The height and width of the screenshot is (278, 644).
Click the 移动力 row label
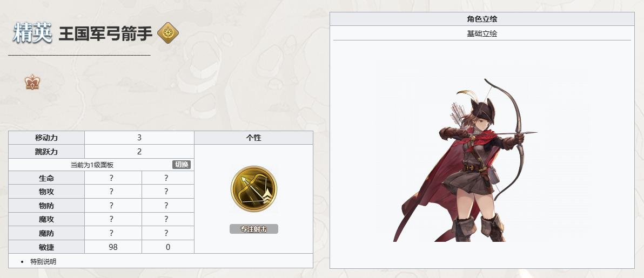pyautogui.click(x=46, y=138)
